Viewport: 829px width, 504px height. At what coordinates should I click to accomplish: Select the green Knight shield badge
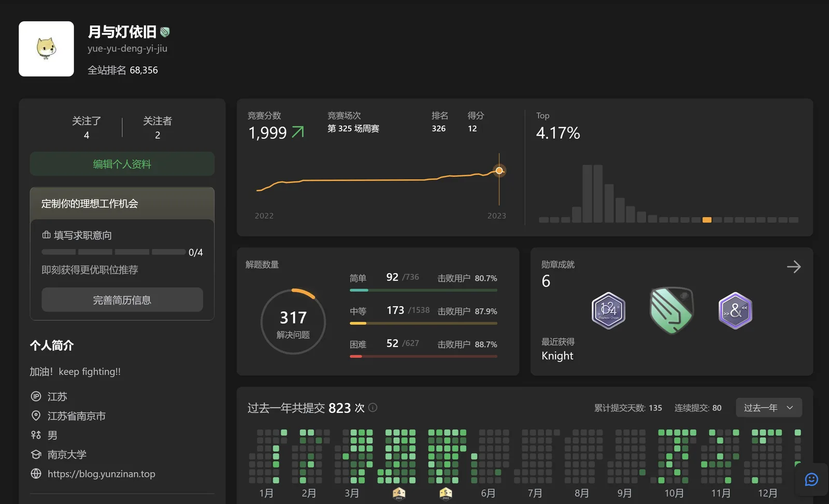click(x=671, y=310)
